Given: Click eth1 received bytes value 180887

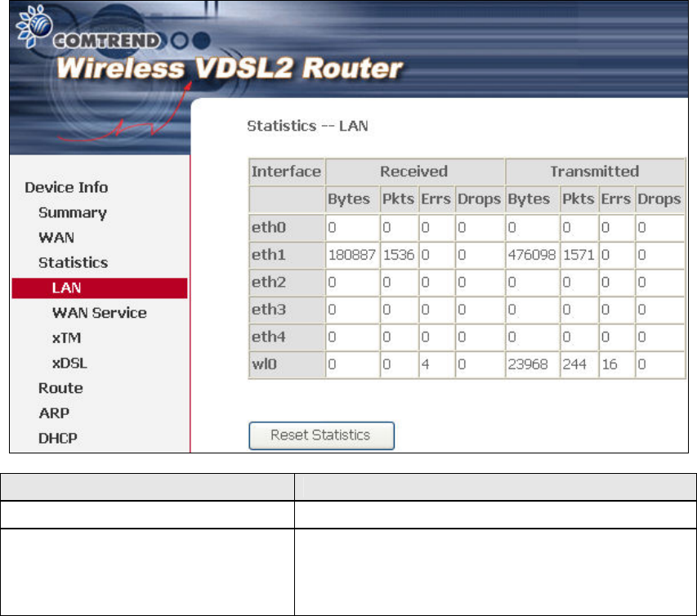Looking at the screenshot, I should (x=352, y=255).
